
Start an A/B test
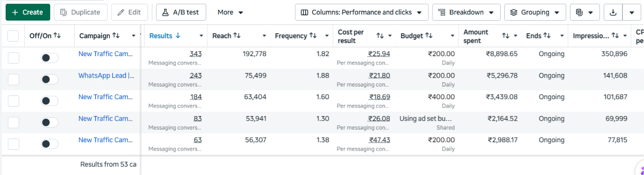(180, 13)
